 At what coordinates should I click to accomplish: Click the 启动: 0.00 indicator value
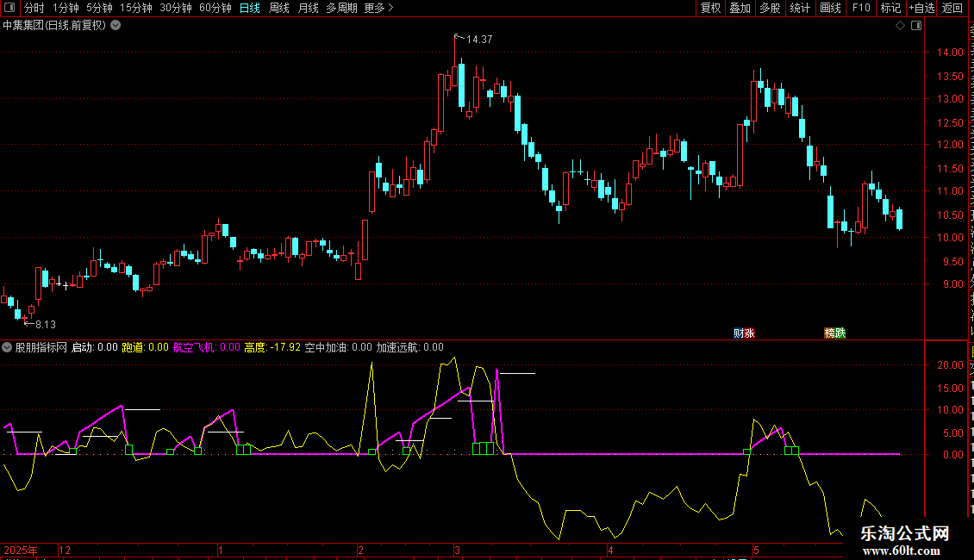coord(95,347)
